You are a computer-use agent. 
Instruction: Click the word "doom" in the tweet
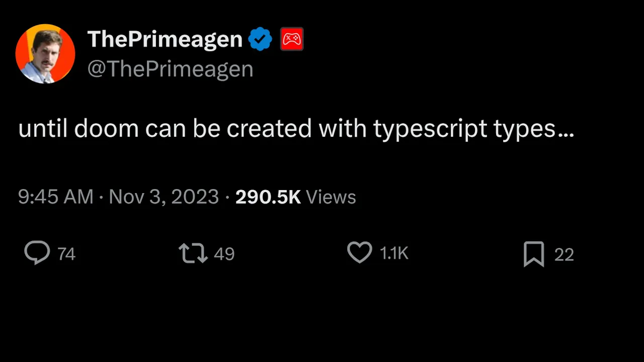pos(106,129)
